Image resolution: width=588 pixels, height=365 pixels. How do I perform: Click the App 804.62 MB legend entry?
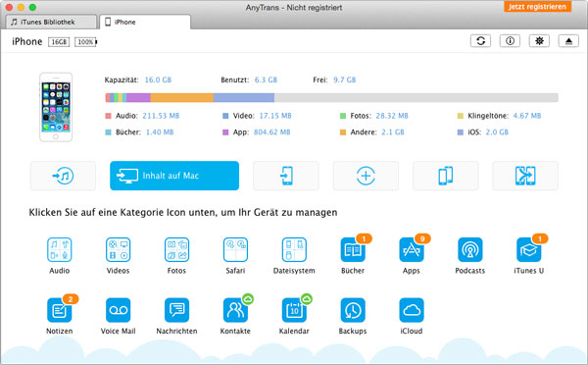257,132
